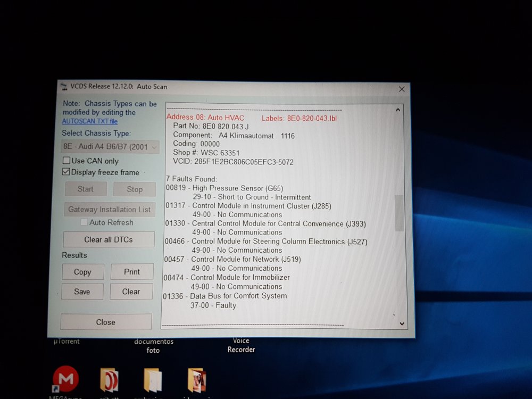Select the documentos foto desktop label
This screenshot has height=399, width=532.
(x=153, y=346)
